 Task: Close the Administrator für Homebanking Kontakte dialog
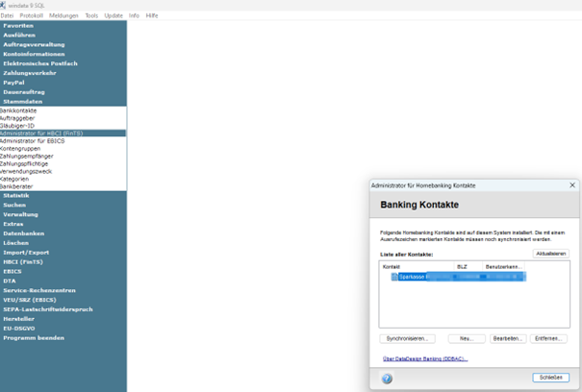(572, 185)
